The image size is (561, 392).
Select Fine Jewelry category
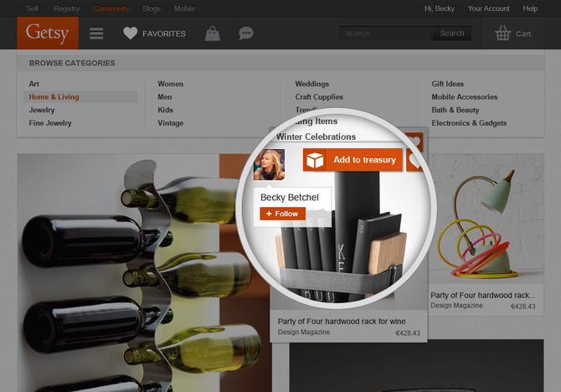(x=50, y=123)
